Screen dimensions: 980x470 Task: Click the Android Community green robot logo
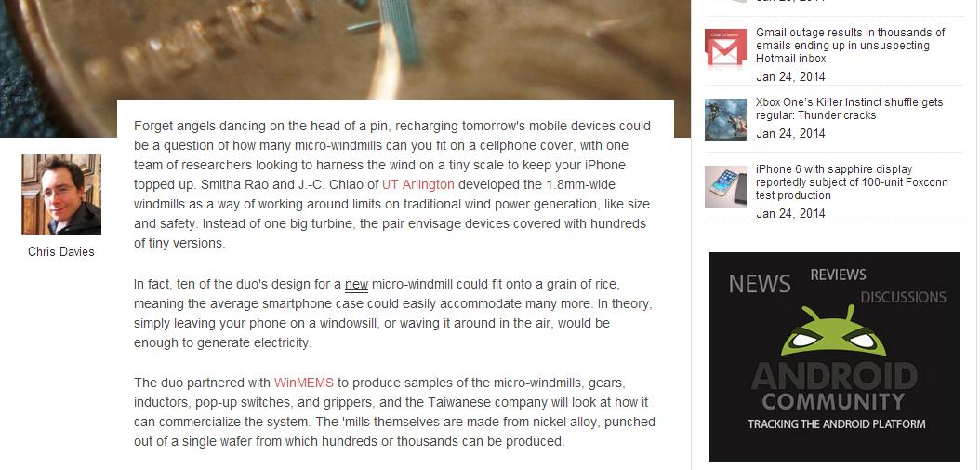pos(834,331)
